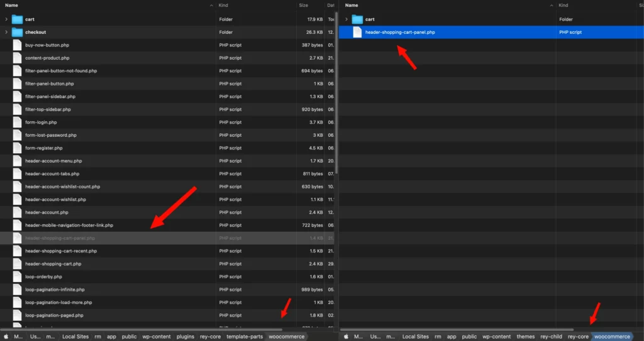
Task: Click the header-account-wishlist-count.php file icon
Action: [x=17, y=187]
